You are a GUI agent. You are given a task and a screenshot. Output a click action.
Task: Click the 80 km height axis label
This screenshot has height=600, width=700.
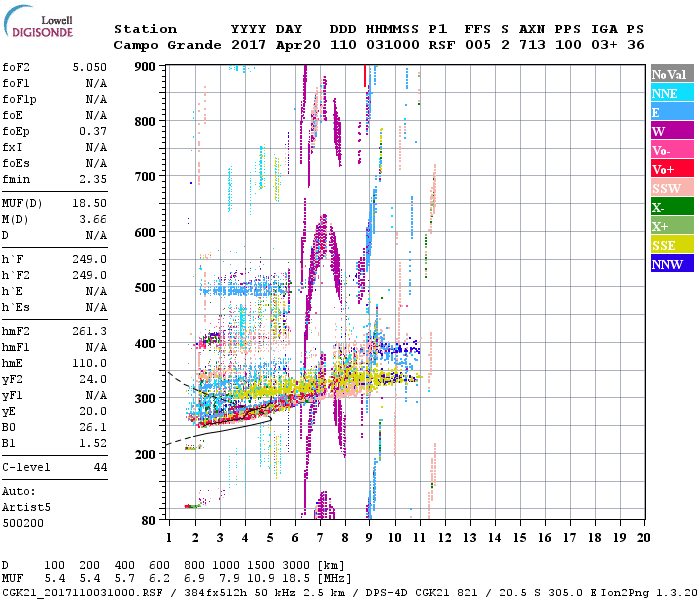pyautogui.click(x=149, y=521)
